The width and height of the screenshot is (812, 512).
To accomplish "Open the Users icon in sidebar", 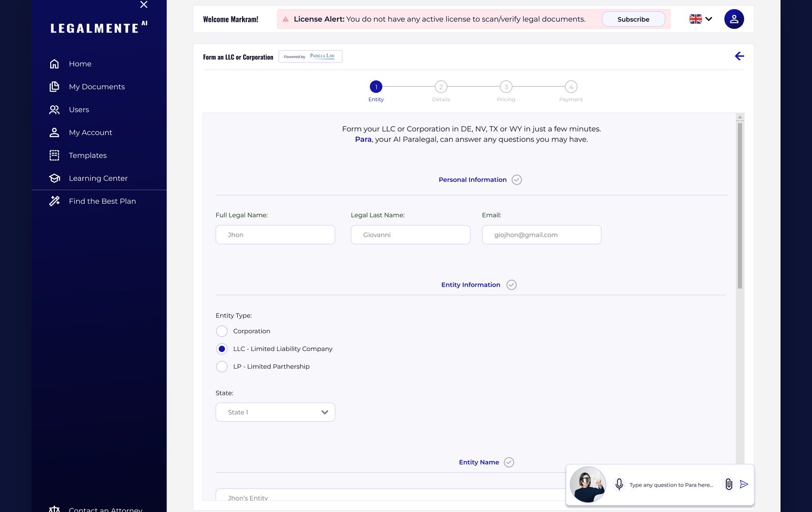I will point(54,110).
